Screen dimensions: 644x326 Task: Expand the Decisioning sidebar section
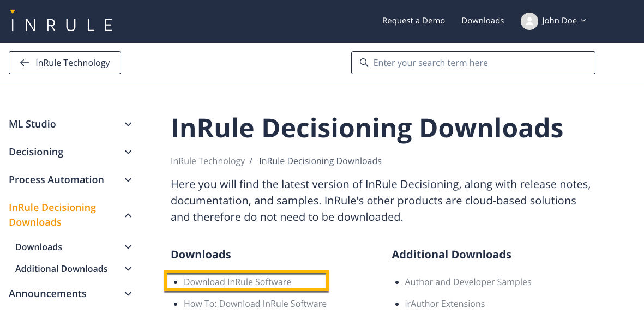pos(128,152)
